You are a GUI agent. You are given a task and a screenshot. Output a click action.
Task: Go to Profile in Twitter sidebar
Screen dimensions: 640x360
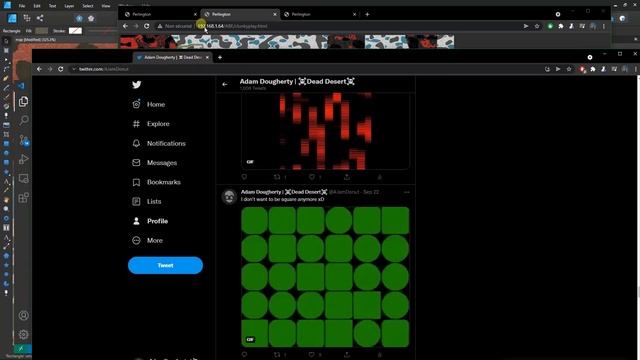(150, 221)
